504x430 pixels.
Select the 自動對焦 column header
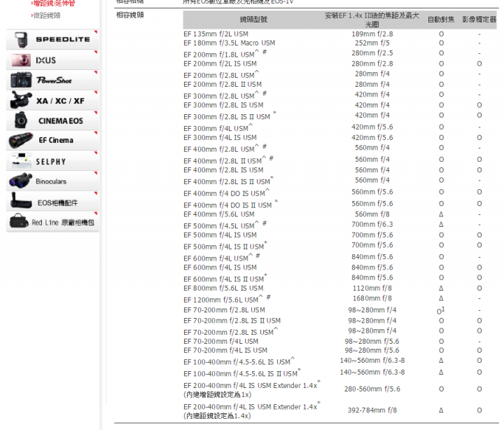(x=441, y=20)
